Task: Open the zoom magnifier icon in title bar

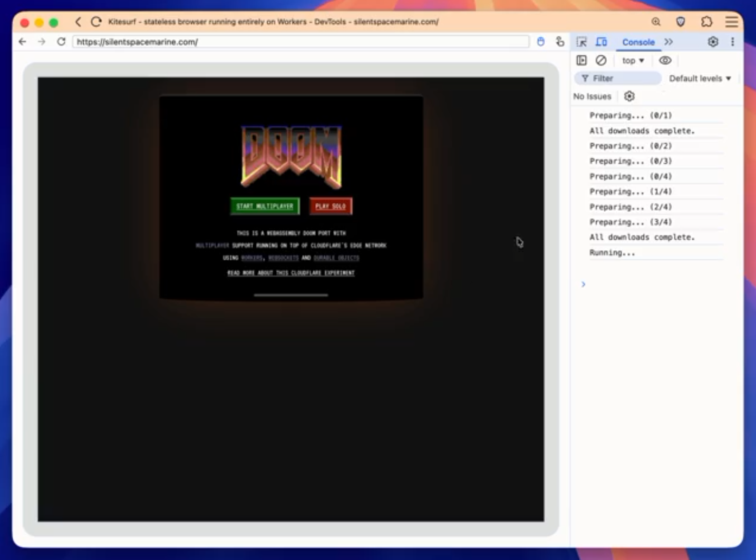Action: click(x=656, y=22)
